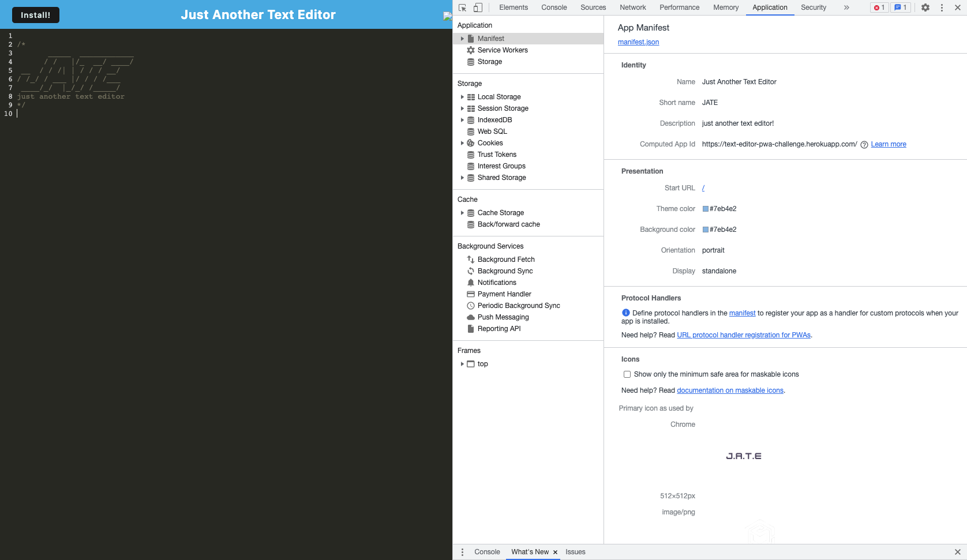Viewport: 967px width, 560px height.
Task: Switch to the Network panel
Action: click(x=632, y=7)
